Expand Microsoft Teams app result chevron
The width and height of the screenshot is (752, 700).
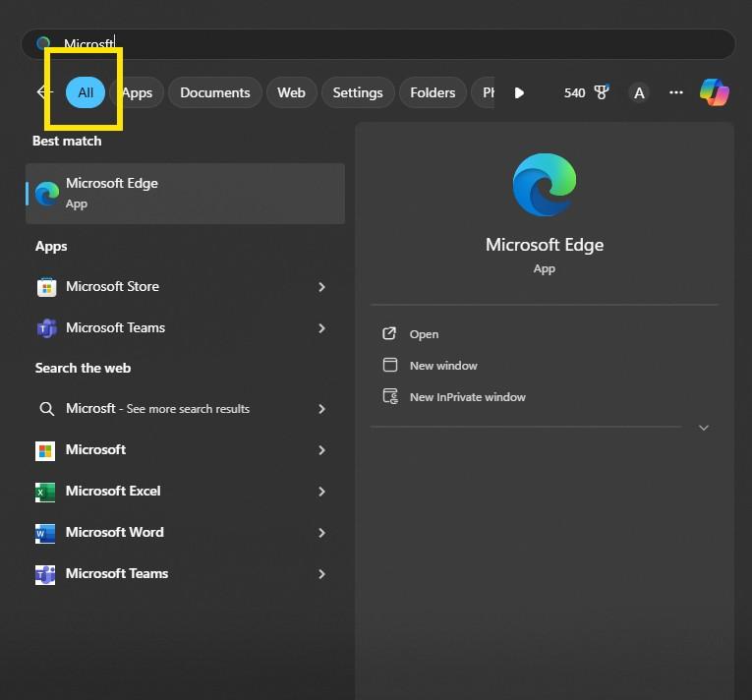pyautogui.click(x=321, y=328)
